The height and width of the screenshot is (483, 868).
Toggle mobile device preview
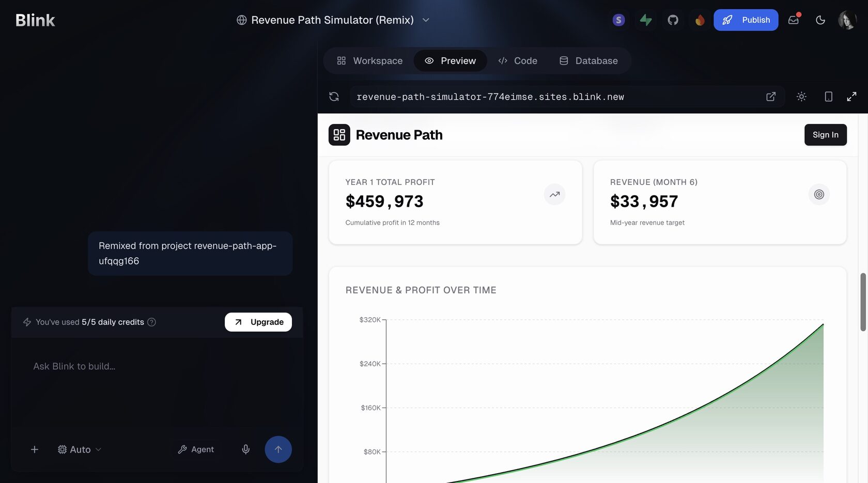coord(828,97)
